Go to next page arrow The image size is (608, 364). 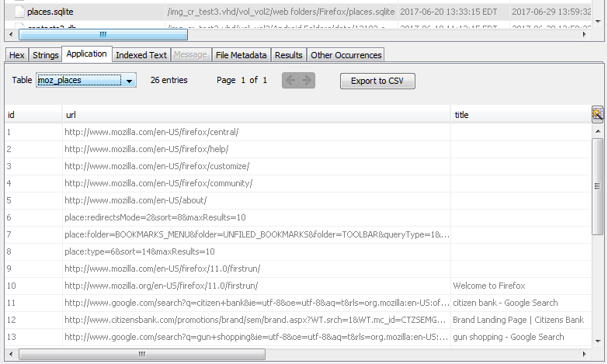307,80
